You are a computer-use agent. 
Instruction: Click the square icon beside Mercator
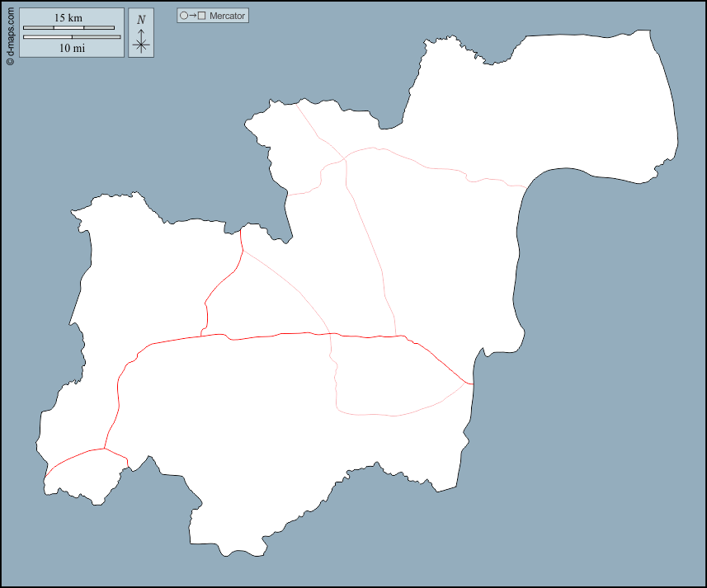coord(201,16)
